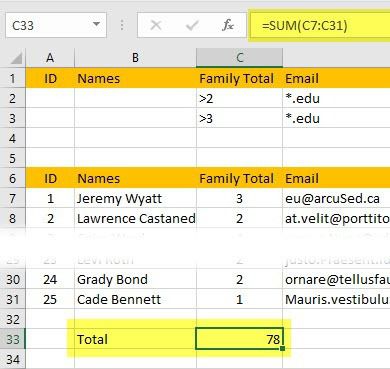Click the fill handle on cell C33
390x369 pixels.
[x=283, y=348]
